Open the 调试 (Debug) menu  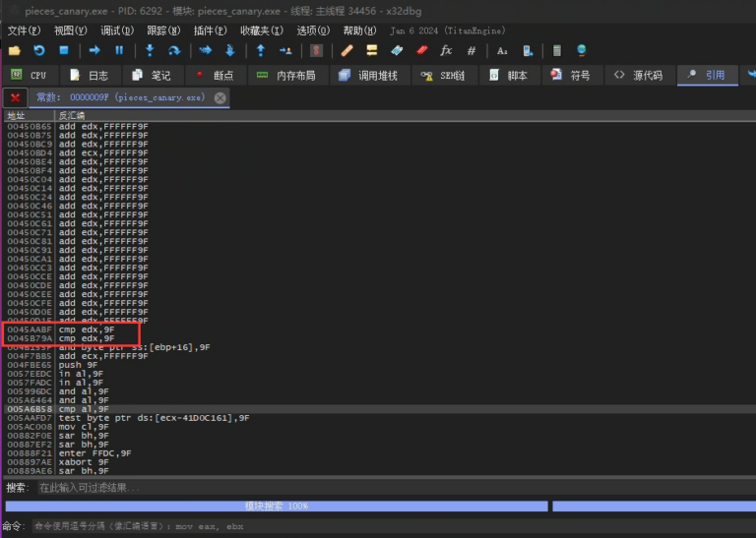(x=117, y=30)
